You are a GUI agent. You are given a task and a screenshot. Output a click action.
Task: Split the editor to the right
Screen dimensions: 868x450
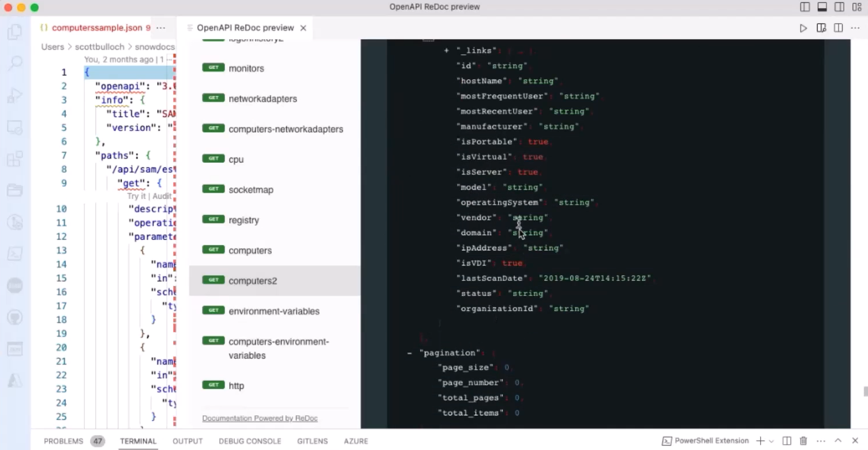[x=839, y=28]
